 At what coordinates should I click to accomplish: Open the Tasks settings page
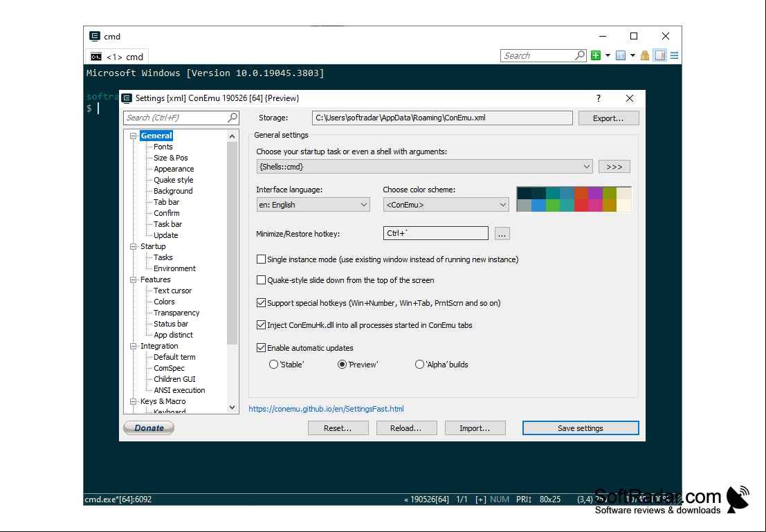tap(163, 257)
